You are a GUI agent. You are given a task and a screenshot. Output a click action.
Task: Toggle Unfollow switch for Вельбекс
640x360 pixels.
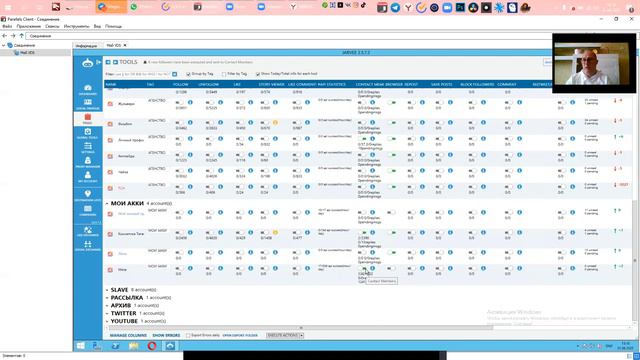point(209,122)
